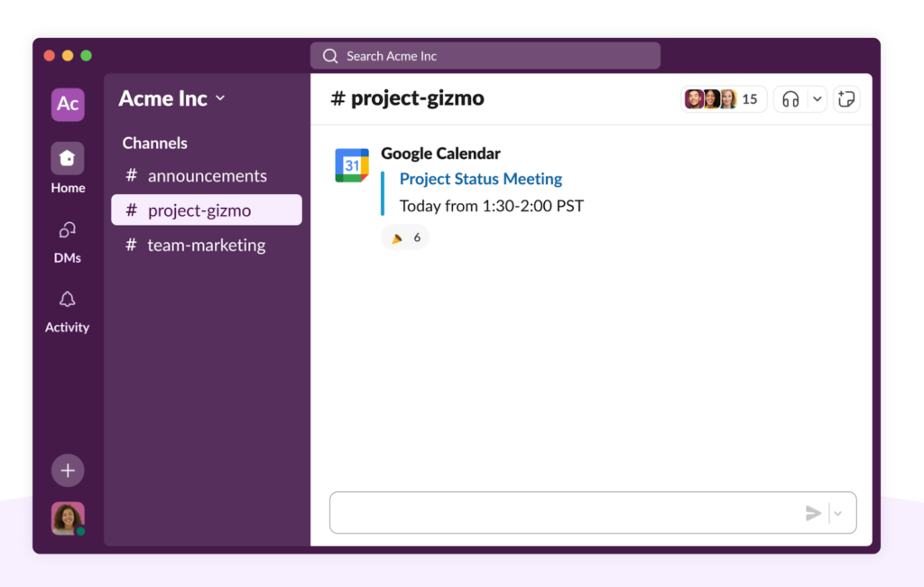Open the Project Status Meeting link
This screenshot has height=587, width=924.
pyautogui.click(x=481, y=179)
